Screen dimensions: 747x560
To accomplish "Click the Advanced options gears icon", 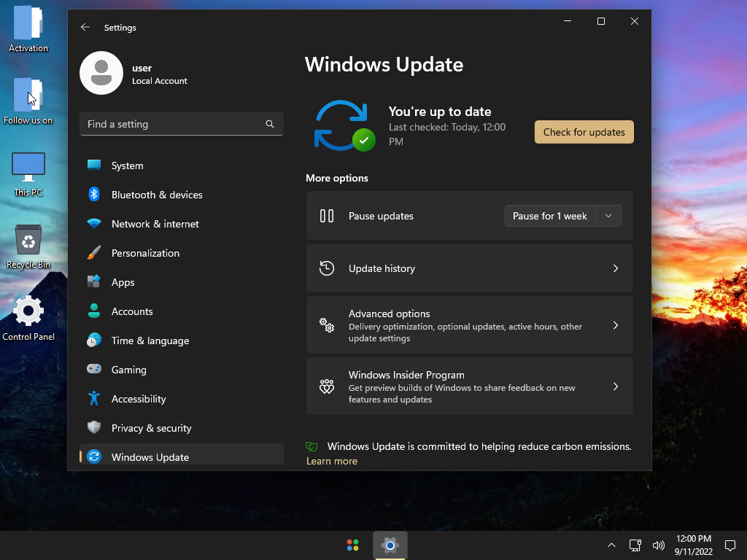I will pos(327,325).
